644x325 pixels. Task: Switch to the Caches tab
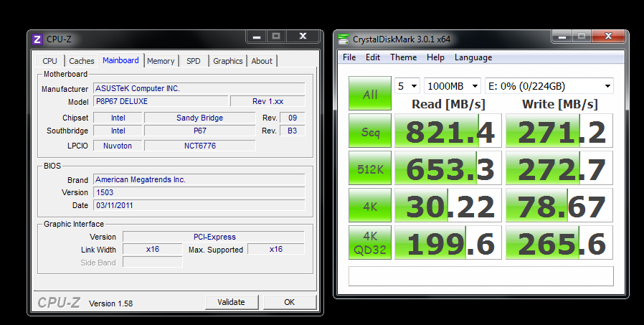click(81, 61)
